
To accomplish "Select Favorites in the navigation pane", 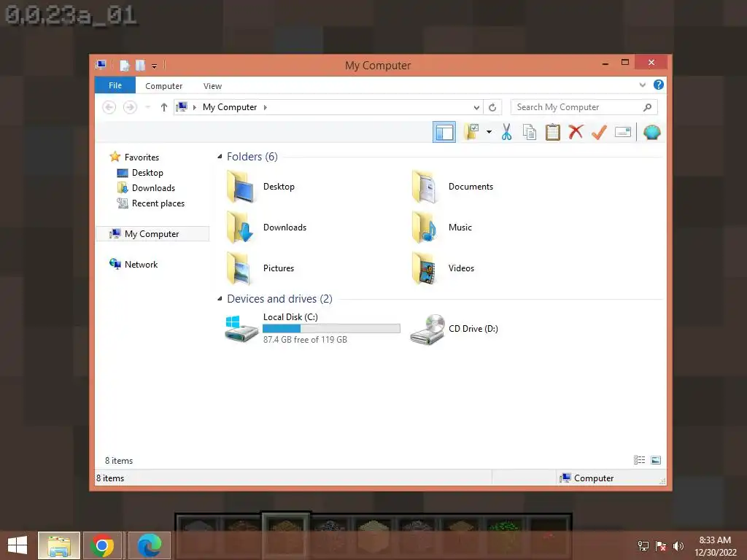I will [142, 157].
